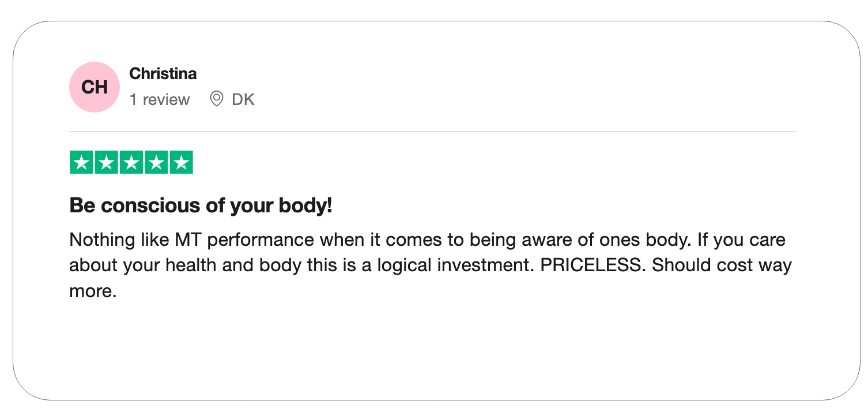The width and height of the screenshot is (868, 412).
Task: Select the third green rating star
Action: 131,163
